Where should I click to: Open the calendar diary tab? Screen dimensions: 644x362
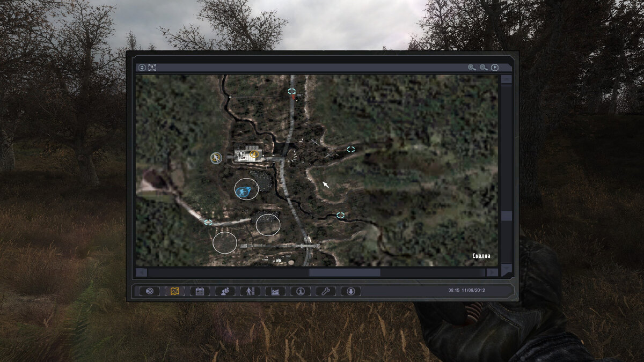point(200,291)
